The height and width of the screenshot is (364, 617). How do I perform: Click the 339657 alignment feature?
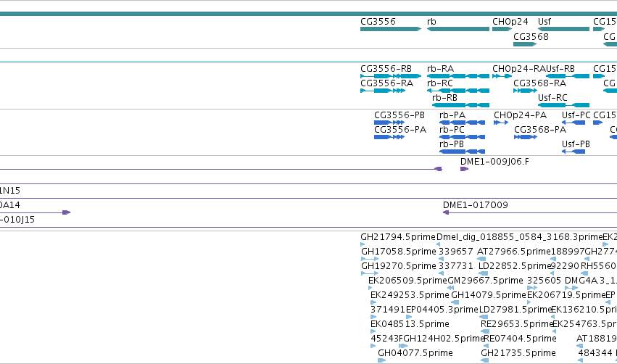pyautogui.click(x=441, y=259)
